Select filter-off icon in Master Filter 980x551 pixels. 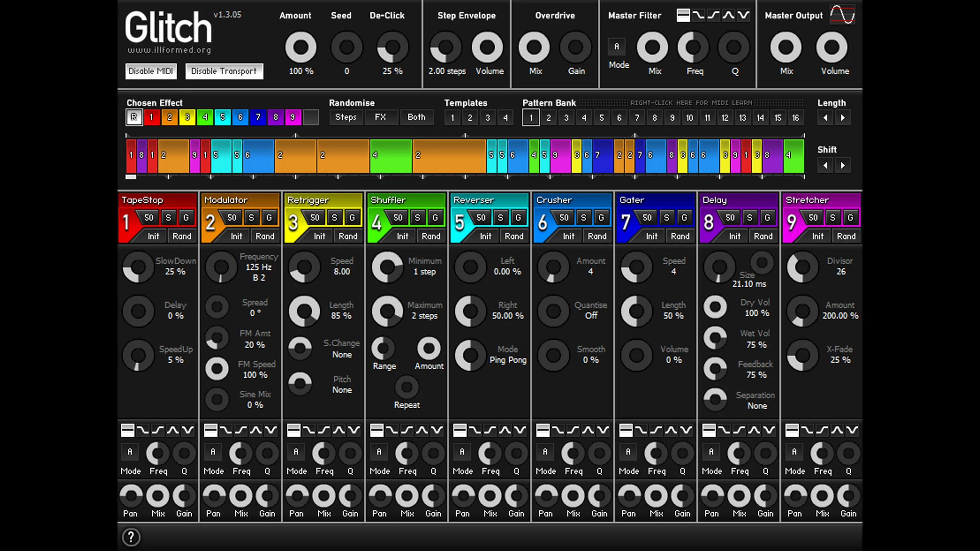pyautogui.click(x=683, y=15)
